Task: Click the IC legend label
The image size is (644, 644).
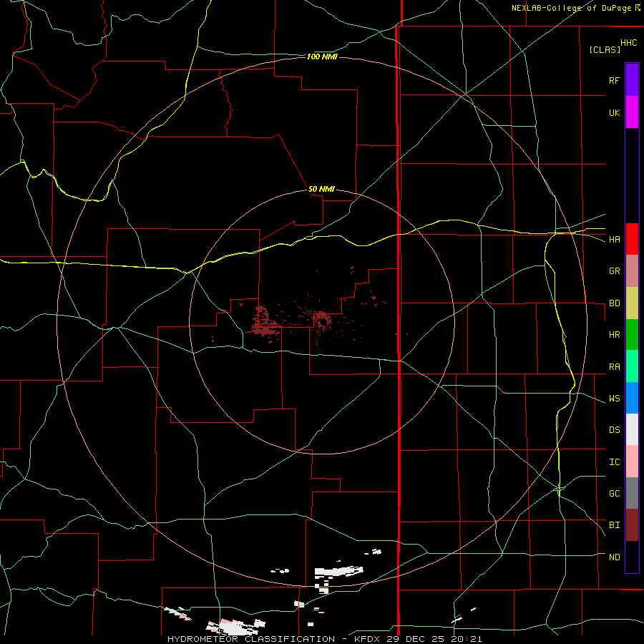Action: (614, 462)
